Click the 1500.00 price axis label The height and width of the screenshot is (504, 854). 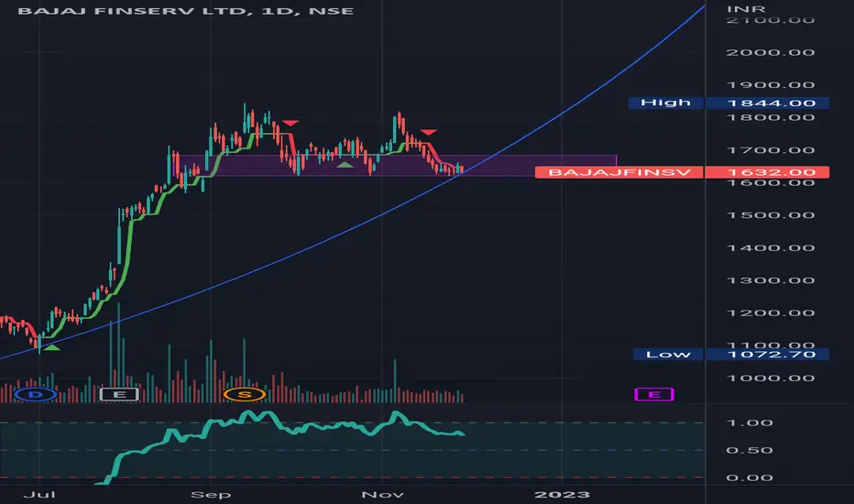(x=770, y=215)
